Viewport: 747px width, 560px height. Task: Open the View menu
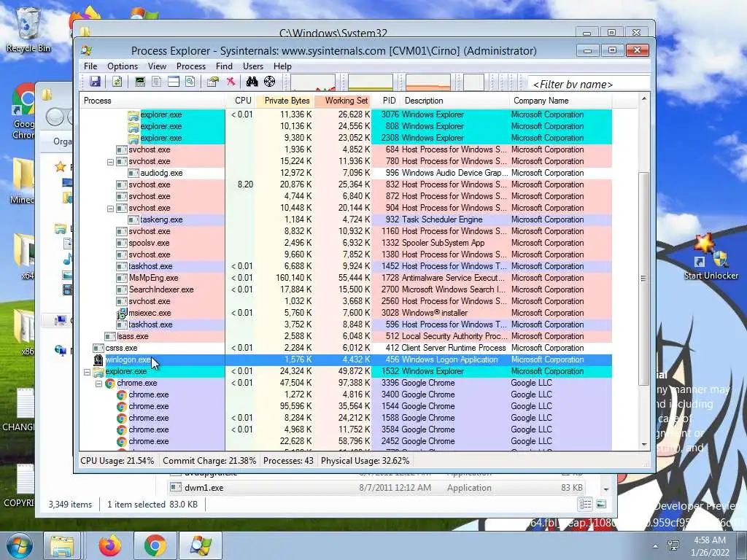coord(157,66)
